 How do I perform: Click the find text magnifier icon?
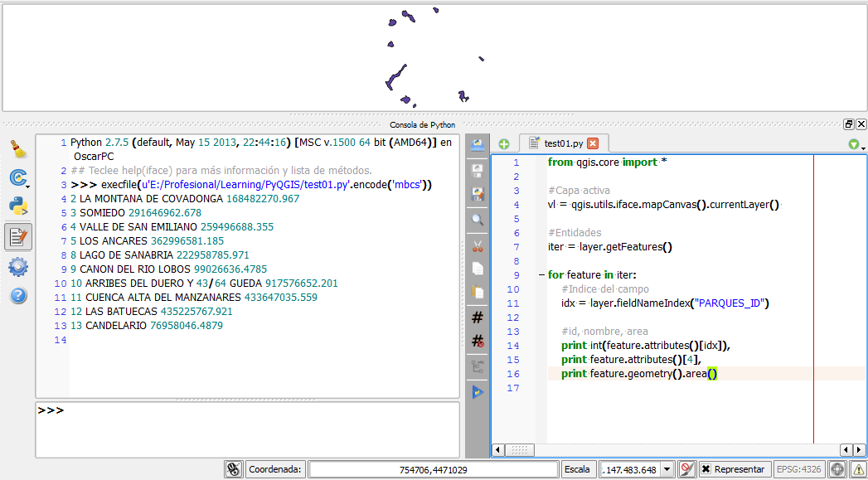click(x=478, y=220)
